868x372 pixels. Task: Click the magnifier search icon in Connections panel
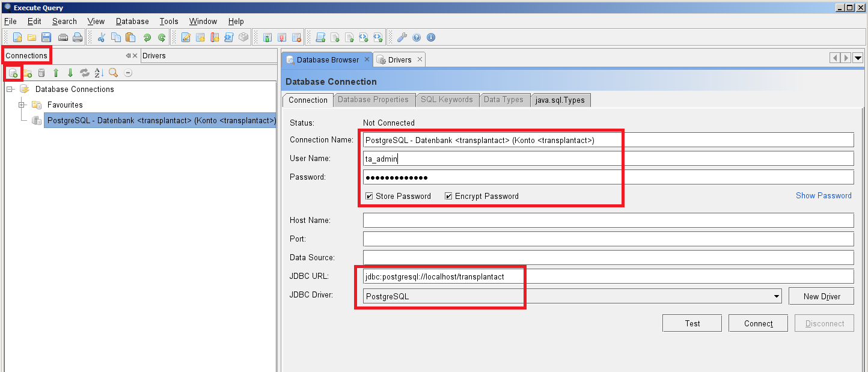click(x=113, y=73)
